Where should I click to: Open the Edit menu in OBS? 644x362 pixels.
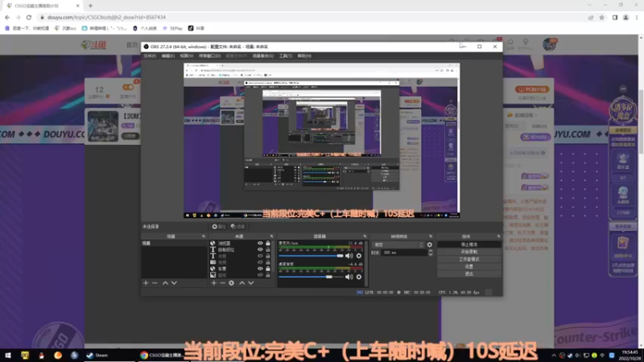click(x=168, y=56)
